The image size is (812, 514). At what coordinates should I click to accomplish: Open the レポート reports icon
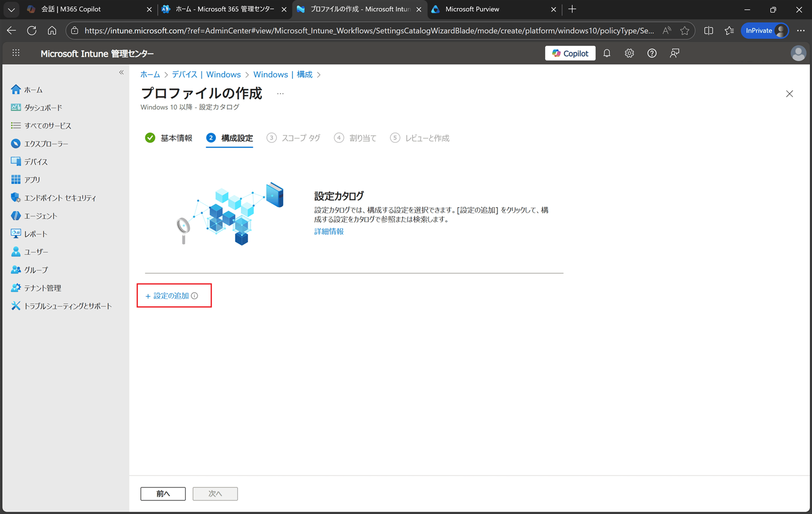[16, 234]
